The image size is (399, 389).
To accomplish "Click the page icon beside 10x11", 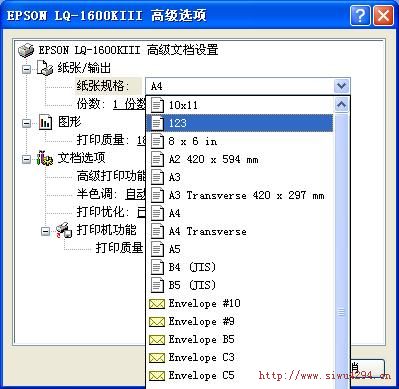I will 157,105.
